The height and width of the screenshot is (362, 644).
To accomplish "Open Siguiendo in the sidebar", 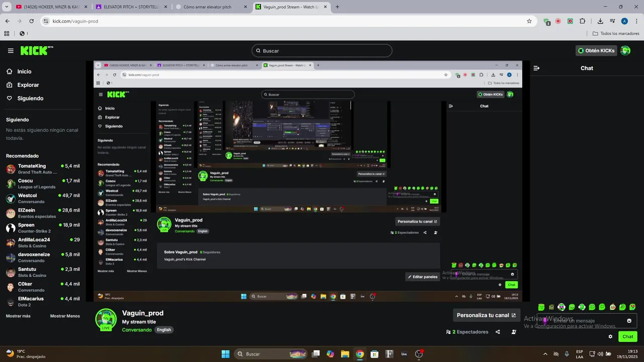I will pos(30,98).
